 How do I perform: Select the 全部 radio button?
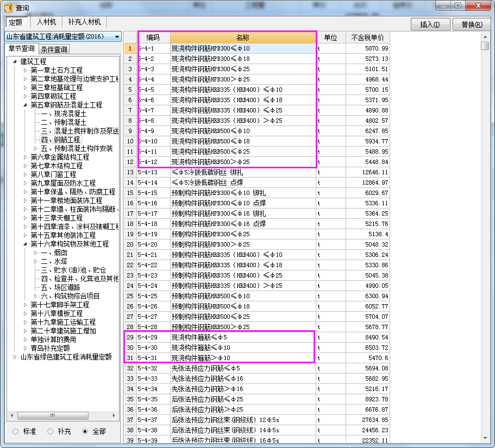(85, 431)
